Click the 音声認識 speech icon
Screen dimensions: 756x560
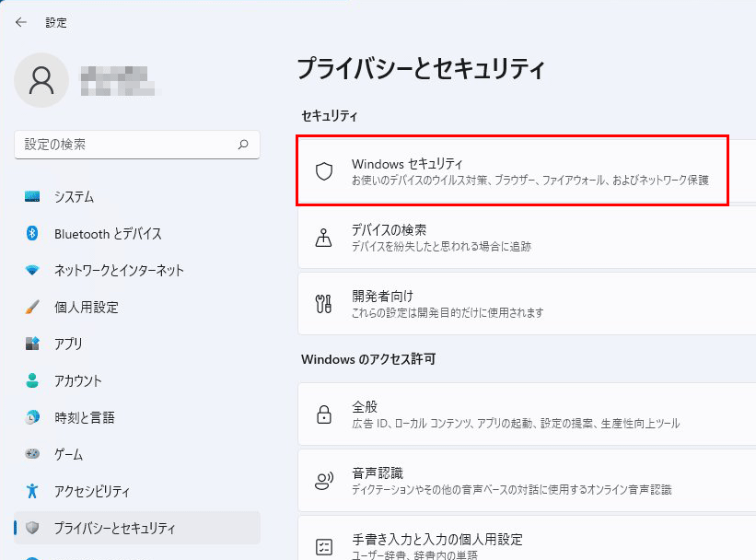point(324,481)
